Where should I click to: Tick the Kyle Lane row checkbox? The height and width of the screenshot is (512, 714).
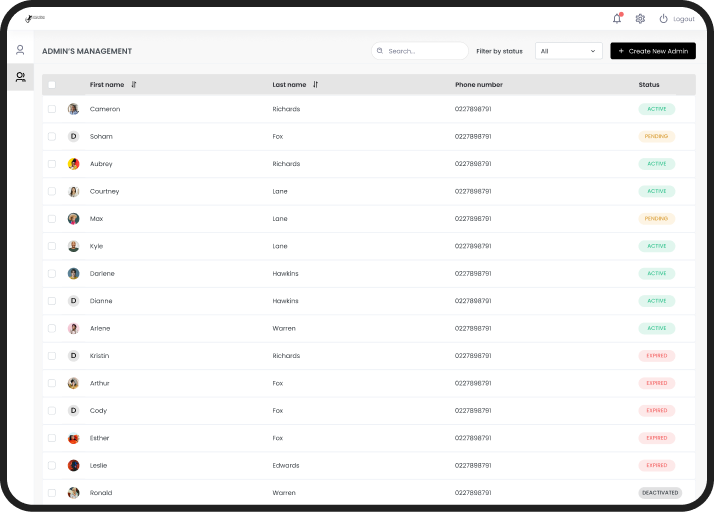pyautogui.click(x=52, y=246)
